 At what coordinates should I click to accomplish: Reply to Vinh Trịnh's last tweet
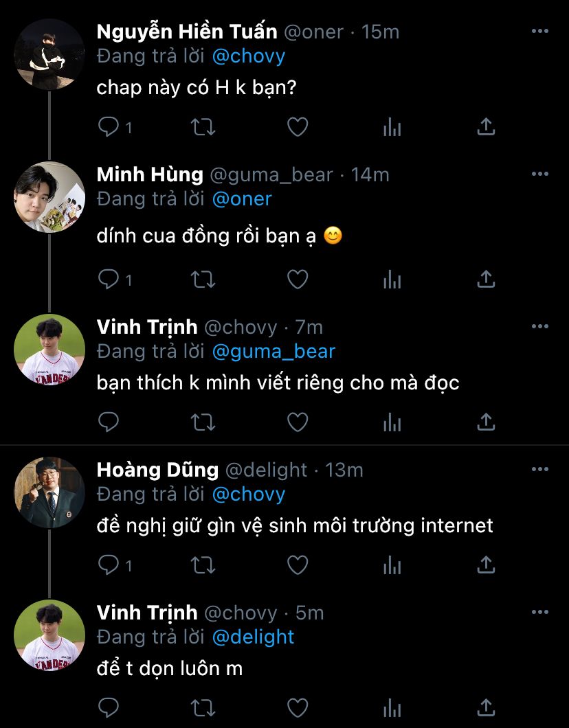pyautogui.click(x=109, y=707)
